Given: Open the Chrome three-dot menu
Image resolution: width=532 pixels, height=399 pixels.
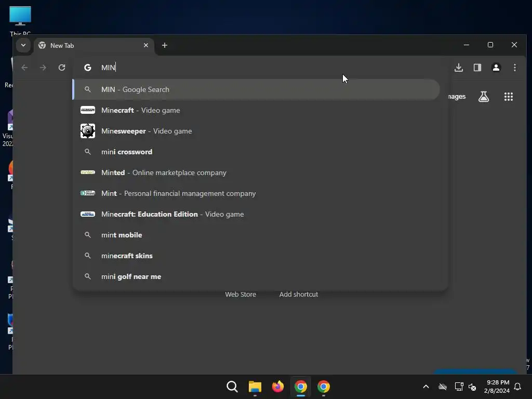Looking at the screenshot, I should point(515,68).
